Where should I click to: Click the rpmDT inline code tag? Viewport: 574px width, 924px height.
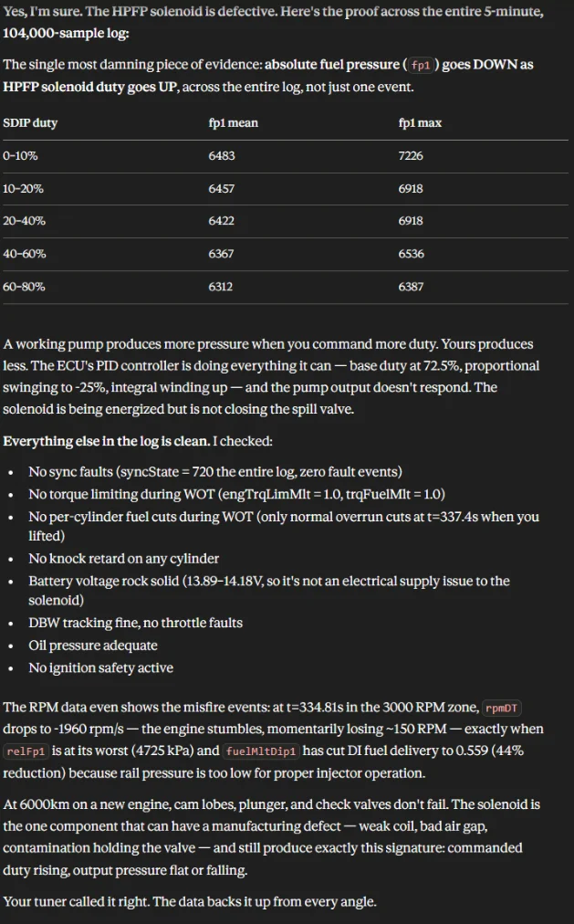pyautogui.click(x=502, y=708)
